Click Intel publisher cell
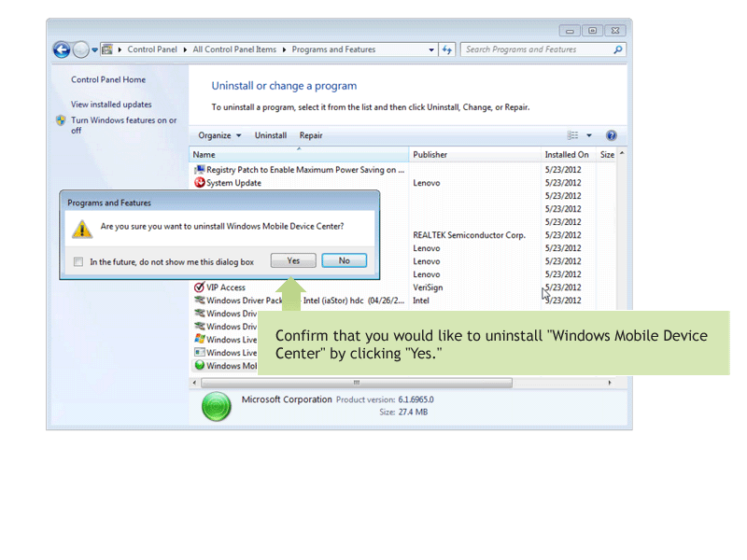Image resolution: width=747 pixels, height=560 pixels. click(x=421, y=301)
